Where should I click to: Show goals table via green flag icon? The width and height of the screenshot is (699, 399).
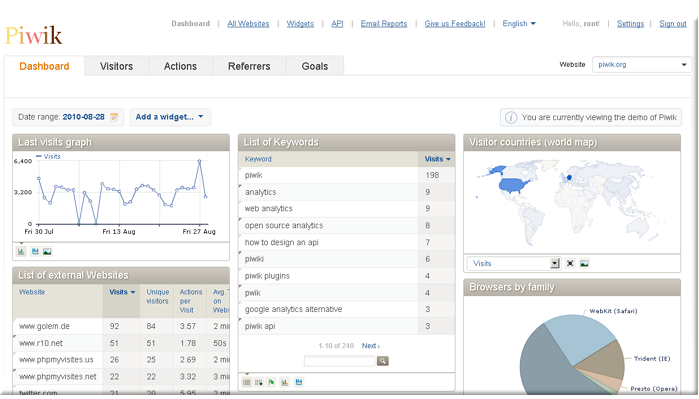pos(271,382)
